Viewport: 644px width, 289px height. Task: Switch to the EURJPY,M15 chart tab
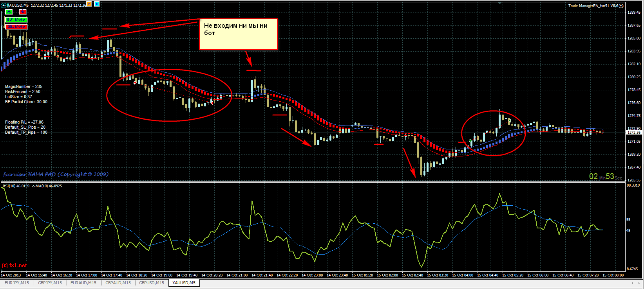[x=17, y=283]
